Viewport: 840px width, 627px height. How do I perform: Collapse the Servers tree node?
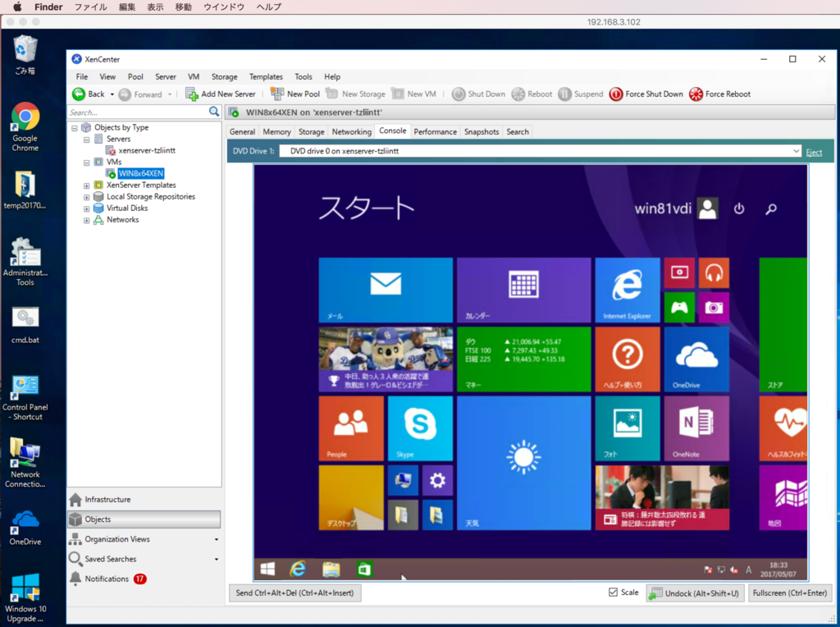pos(86,140)
